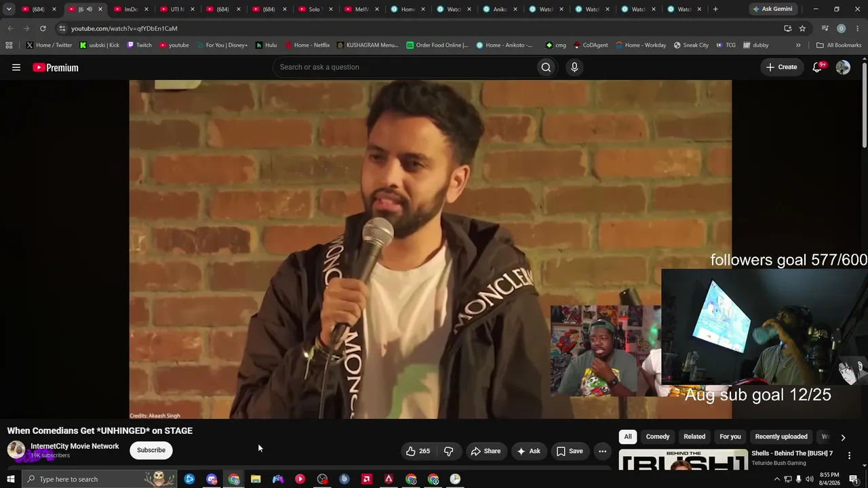Click the YouTube search input field

[x=404, y=67]
